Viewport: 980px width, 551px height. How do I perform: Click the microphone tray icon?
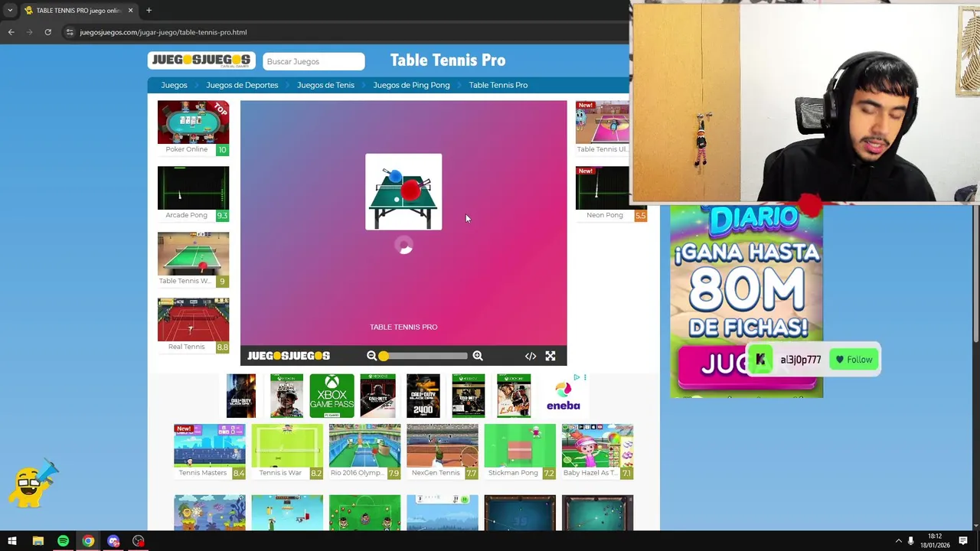pyautogui.click(x=910, y=541)
